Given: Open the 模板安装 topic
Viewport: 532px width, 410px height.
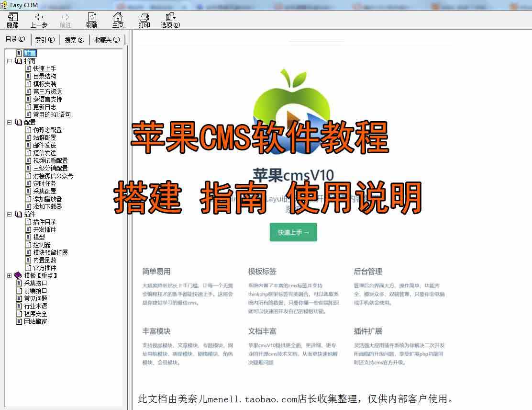Looking at the screenshot, I should (45, 84).
